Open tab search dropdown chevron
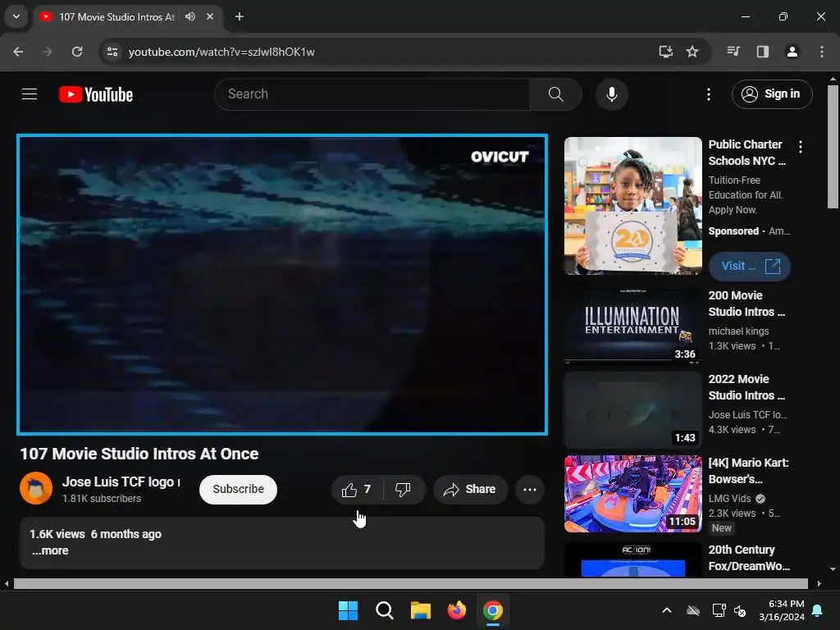 (x=16, y=16)
